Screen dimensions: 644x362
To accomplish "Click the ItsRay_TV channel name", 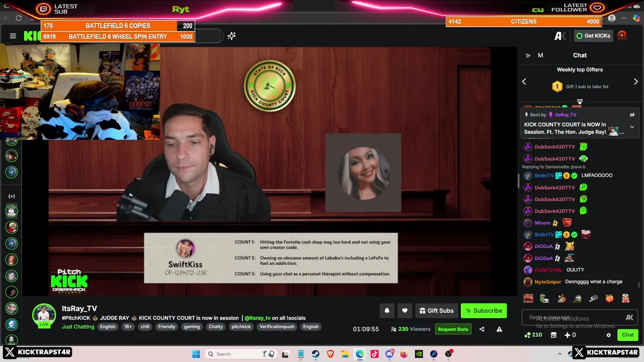I will coord(79,309).
